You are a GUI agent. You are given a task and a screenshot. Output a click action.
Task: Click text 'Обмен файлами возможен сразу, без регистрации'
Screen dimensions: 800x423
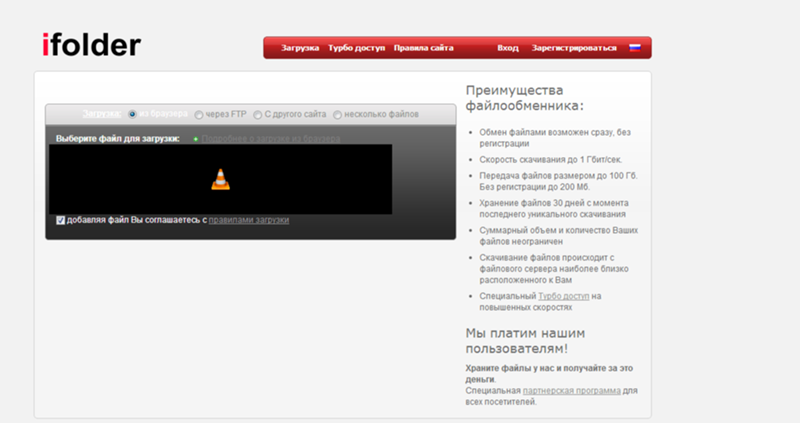coord(555,138)
